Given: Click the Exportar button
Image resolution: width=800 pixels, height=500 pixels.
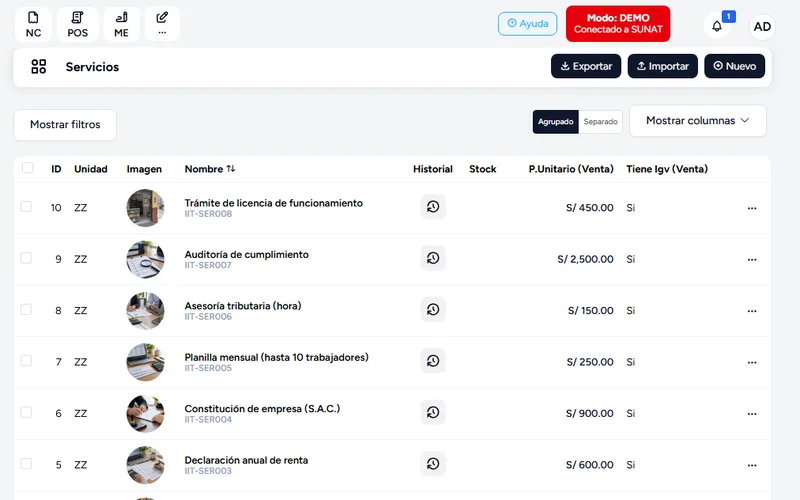Looking at the screenshot, I should 586,66.
